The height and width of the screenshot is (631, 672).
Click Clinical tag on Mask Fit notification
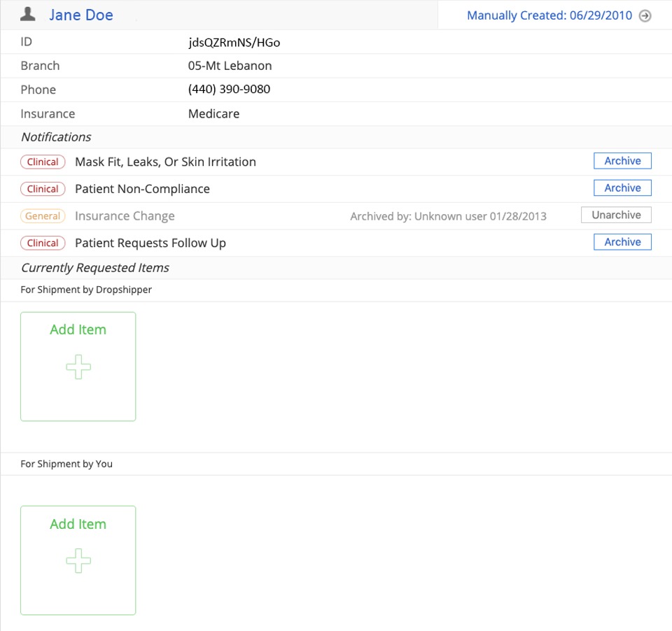tap(43, 162)
